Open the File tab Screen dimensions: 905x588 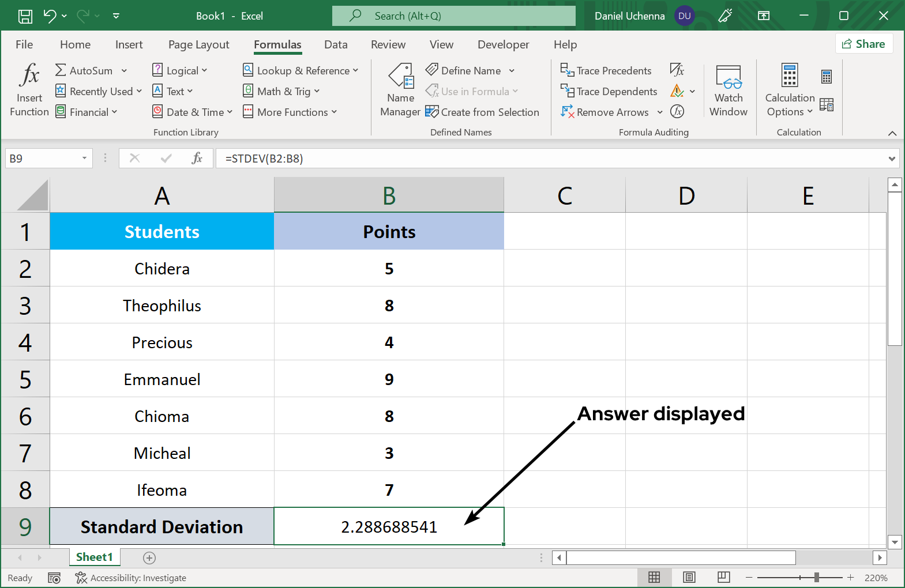[x=24, y=44]
